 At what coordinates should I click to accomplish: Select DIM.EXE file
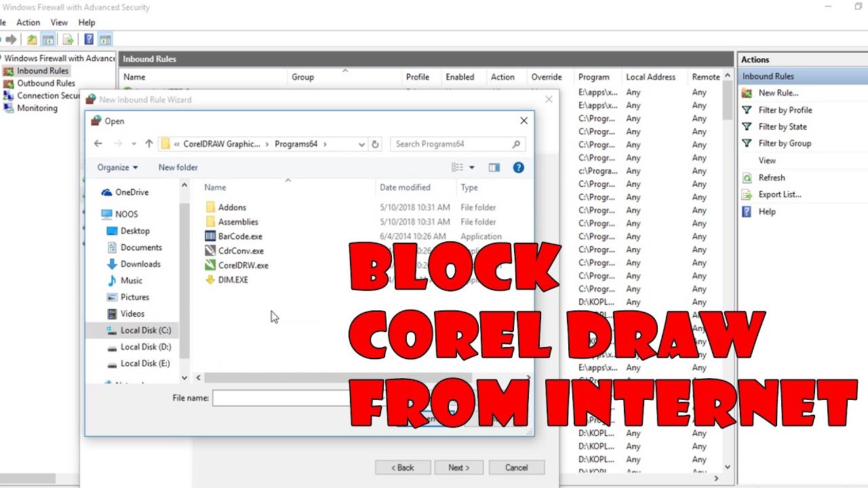pos(233,280)
